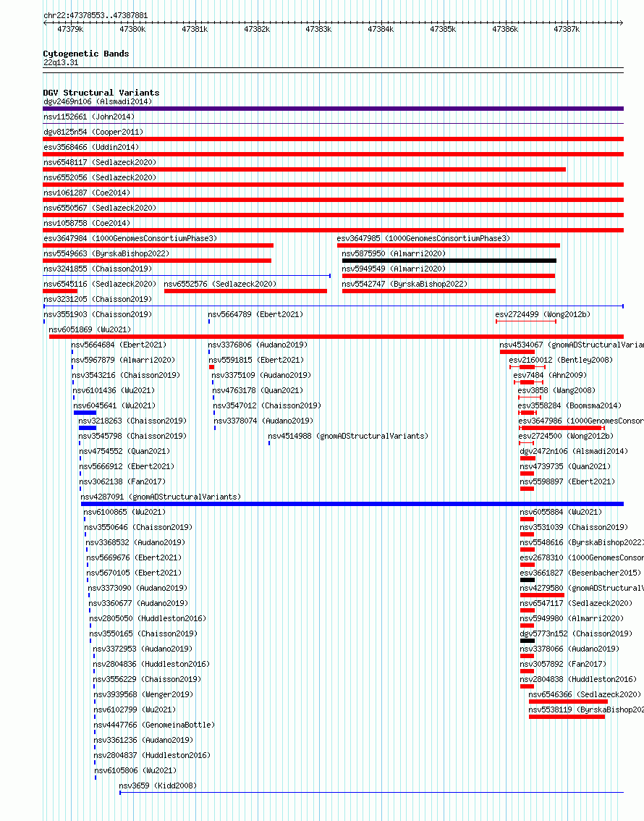The image size is (644, 821).
Task: Select nsv6552576 (Sedlazeck2020) variant
Action: 220,284
